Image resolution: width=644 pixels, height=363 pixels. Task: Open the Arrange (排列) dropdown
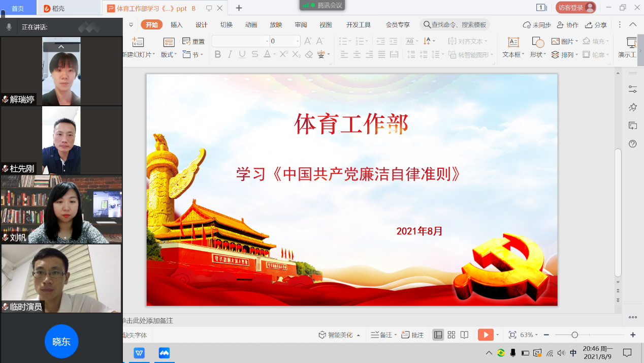565,55
